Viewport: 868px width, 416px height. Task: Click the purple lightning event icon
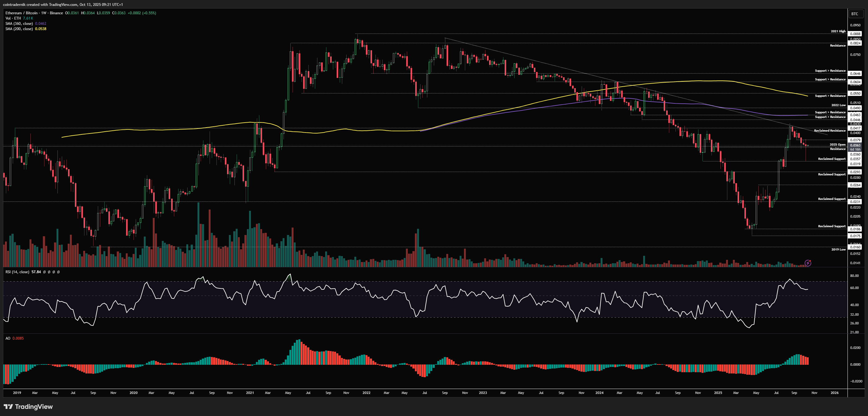808,263
